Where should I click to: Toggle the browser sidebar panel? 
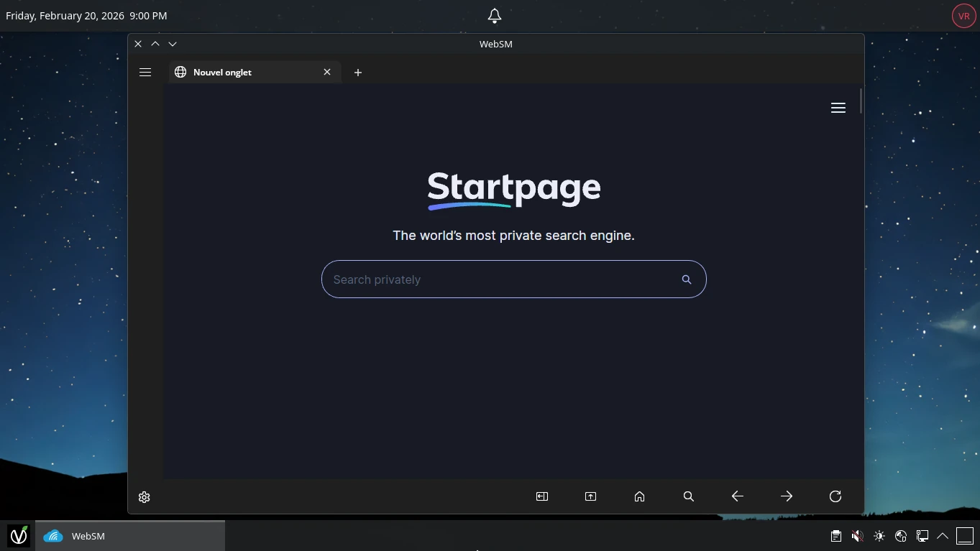542,496
